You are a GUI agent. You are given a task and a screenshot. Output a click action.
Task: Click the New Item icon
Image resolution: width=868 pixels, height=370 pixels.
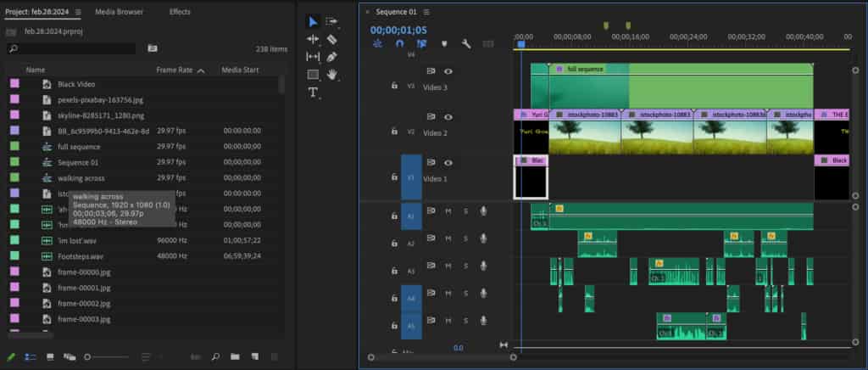[x=254, y=357]
